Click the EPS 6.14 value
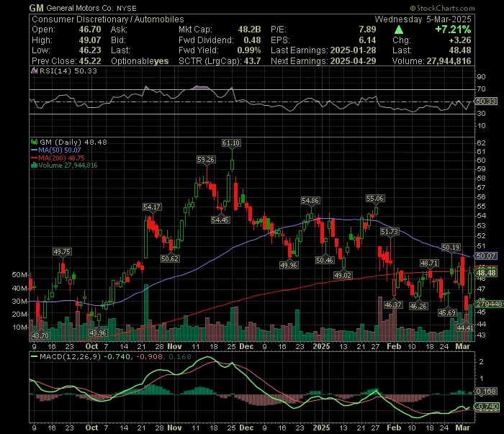 pyautogui.click(x=367, y=40)
